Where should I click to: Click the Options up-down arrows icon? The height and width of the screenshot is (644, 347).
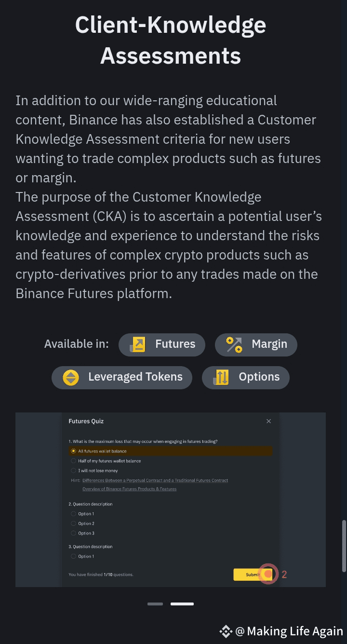[x=221, y=377]
